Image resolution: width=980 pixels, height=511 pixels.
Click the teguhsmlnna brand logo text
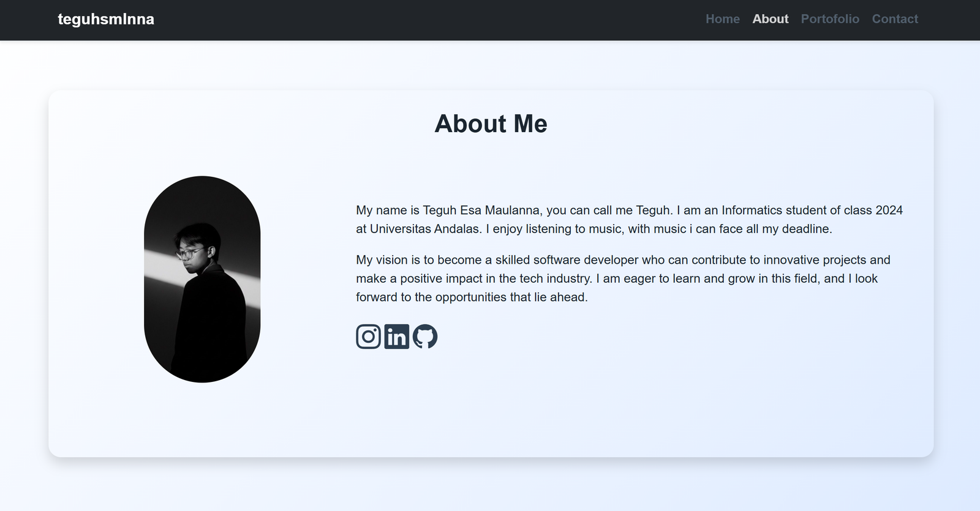106,19
